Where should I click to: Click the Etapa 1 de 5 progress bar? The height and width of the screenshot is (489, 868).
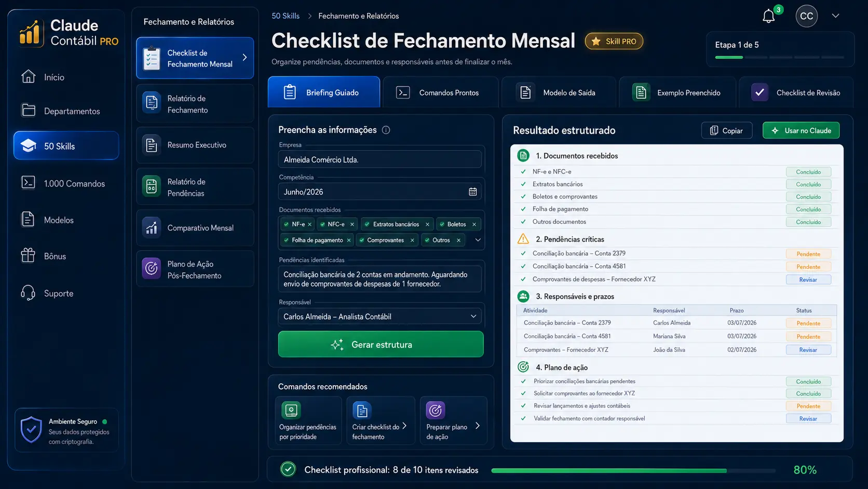pyautogui.click(x=780, y=57)
